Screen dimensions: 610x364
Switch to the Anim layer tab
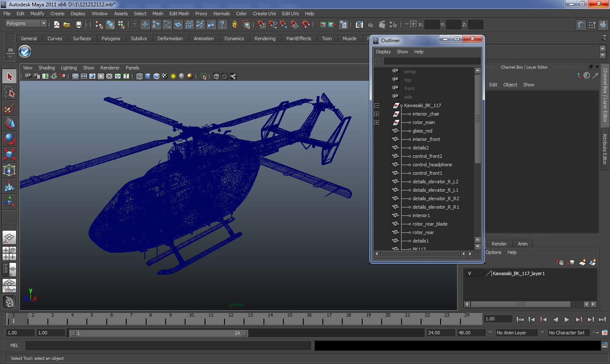(523, 244)
